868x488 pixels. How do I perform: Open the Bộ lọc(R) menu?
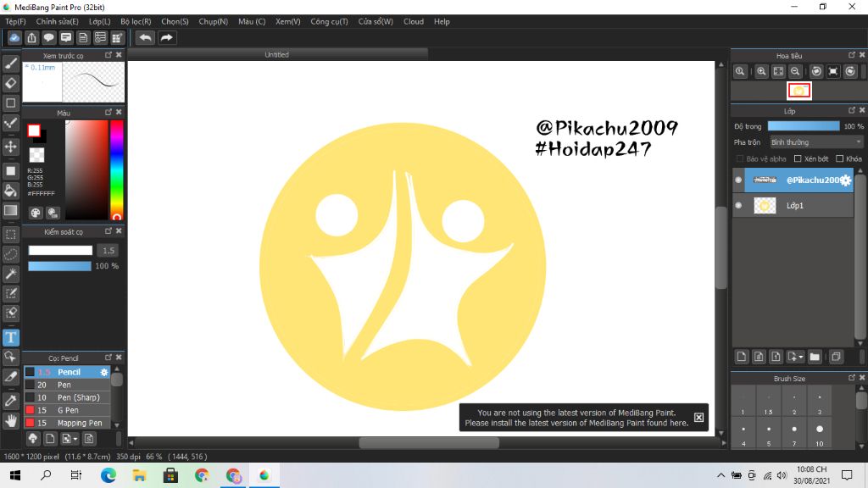[136, 21]
